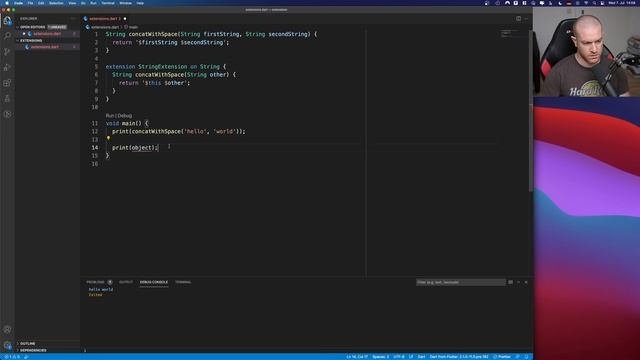This screenshot has height=360, width=640.
Task: Clear the debug console output
Action: pyautogui.click(x=510, y=282)
